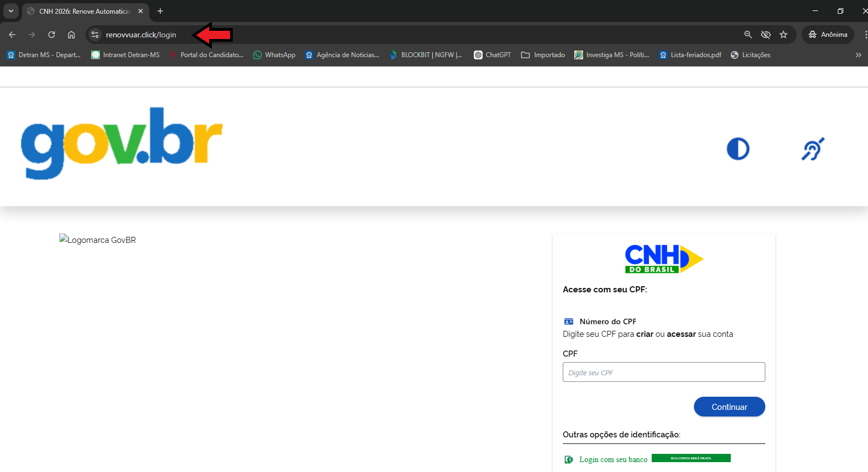Open the zoom magnifier icon
This screenshot has height=472, width=868.
(x=748, y=35)
